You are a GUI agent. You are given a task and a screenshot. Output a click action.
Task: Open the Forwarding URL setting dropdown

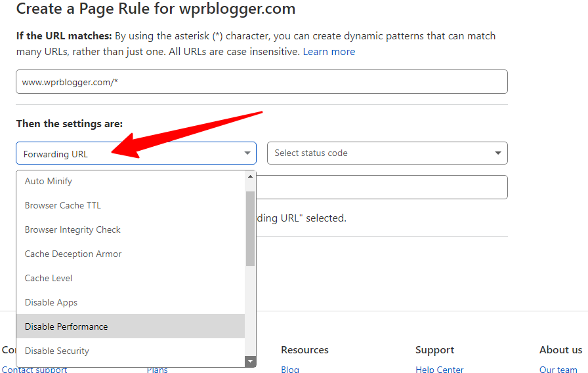pos(136,153)
